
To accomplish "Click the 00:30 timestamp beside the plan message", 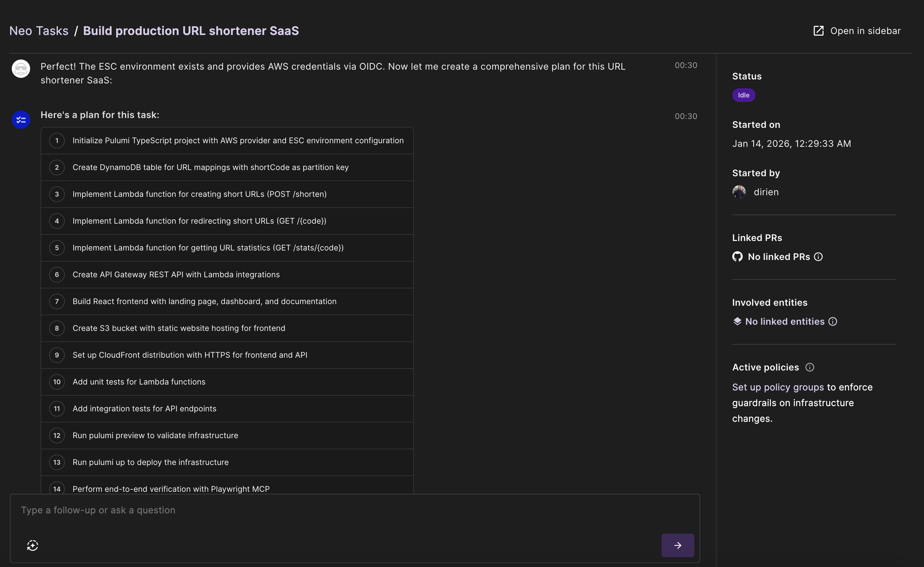I will [x=686, y=116].
